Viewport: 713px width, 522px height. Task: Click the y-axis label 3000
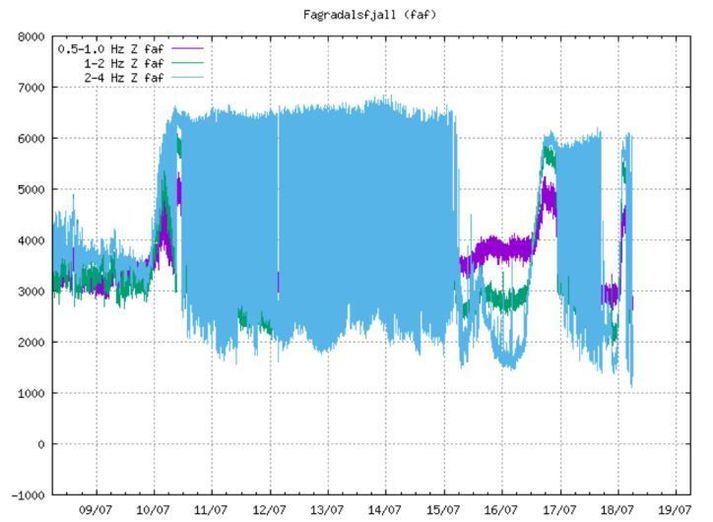tap(31, 291)
